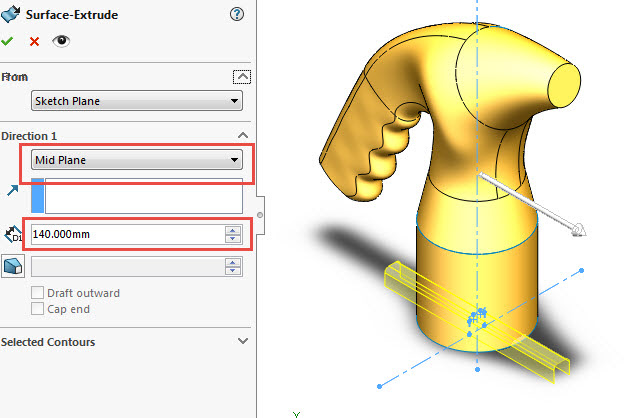Click the reverse direction arrow icon
Image resolution: width=632 pixels, height=418 pixels.
click(12, 190)
